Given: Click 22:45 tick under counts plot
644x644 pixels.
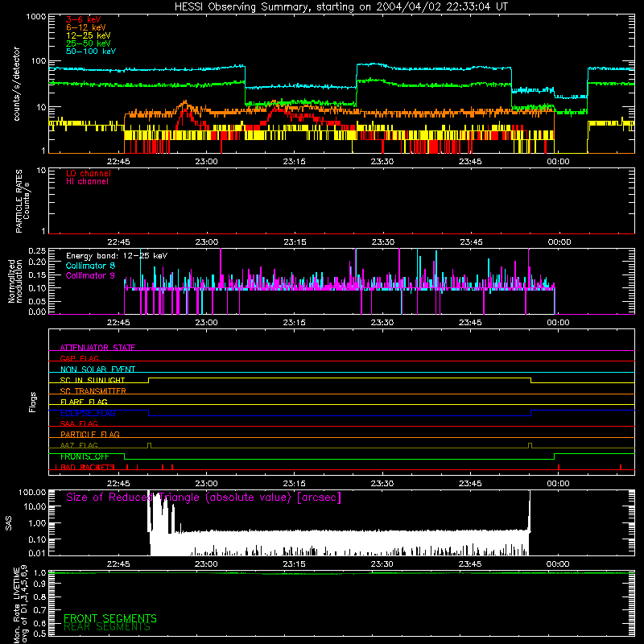Looking at the screenshot, I should [118, 162].
